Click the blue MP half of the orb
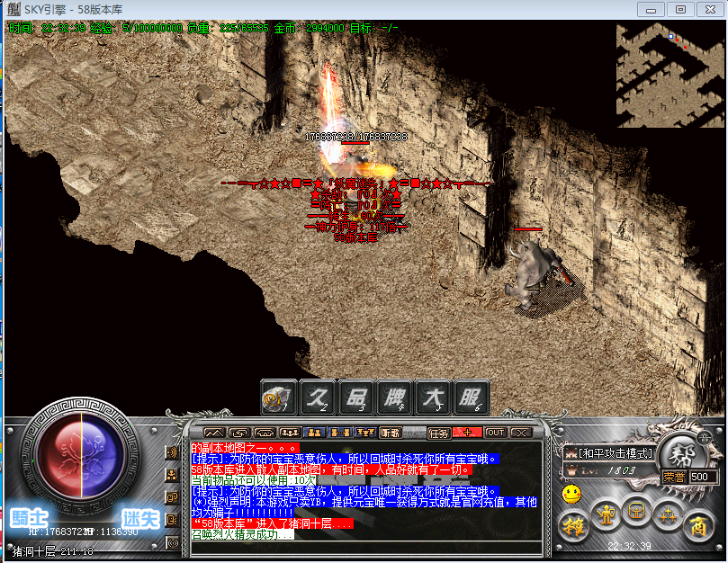Image resolution: width=728 pixels, height=563 pixels. pyautogui.click(x=103, y=455)
